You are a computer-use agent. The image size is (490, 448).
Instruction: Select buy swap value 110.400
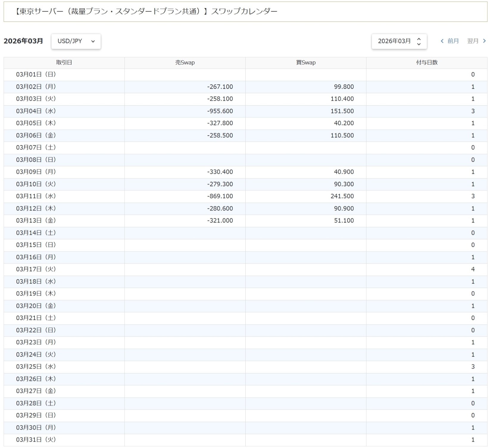pyautogui.click(x=342, y=99)
